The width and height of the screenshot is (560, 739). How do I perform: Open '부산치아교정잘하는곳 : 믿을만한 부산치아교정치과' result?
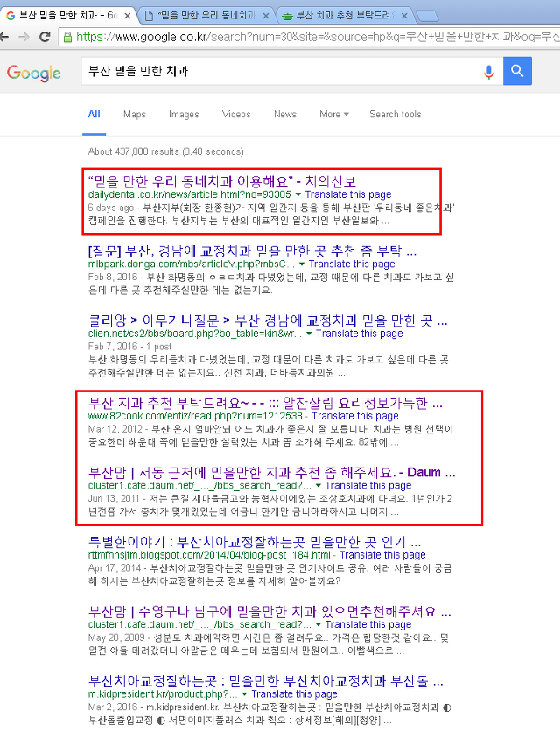click(266, 681)
